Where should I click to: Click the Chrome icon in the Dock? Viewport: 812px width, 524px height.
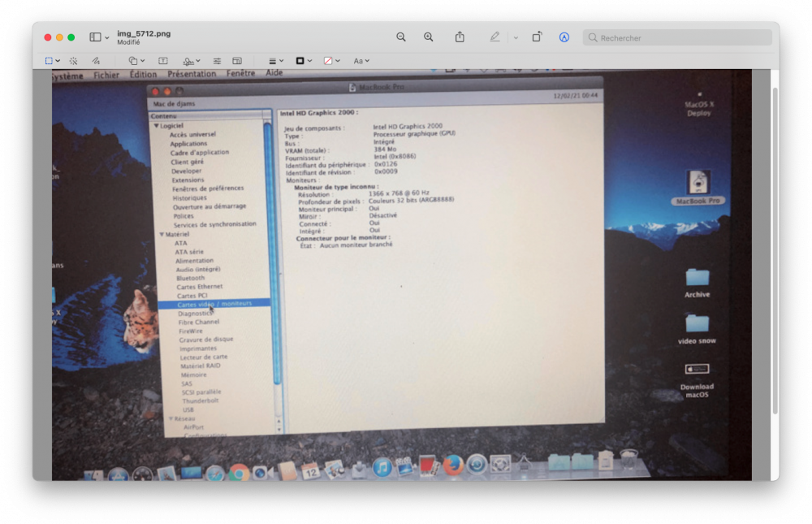click(239, 473)
